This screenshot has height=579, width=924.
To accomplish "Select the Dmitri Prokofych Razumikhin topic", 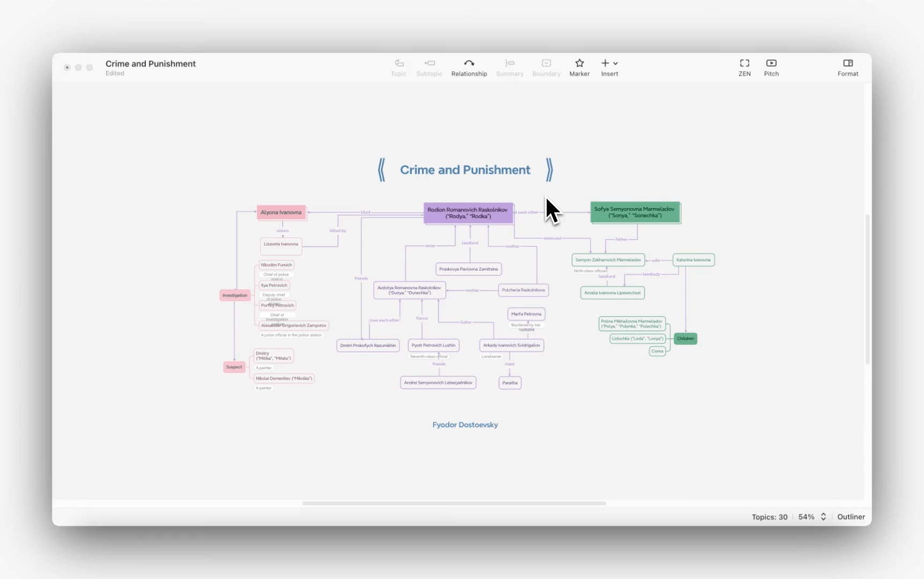I will (368, 345).
